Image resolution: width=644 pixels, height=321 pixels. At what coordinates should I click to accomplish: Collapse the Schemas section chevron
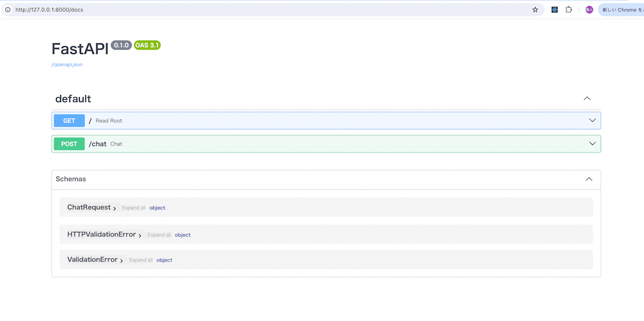coord(589,179)
